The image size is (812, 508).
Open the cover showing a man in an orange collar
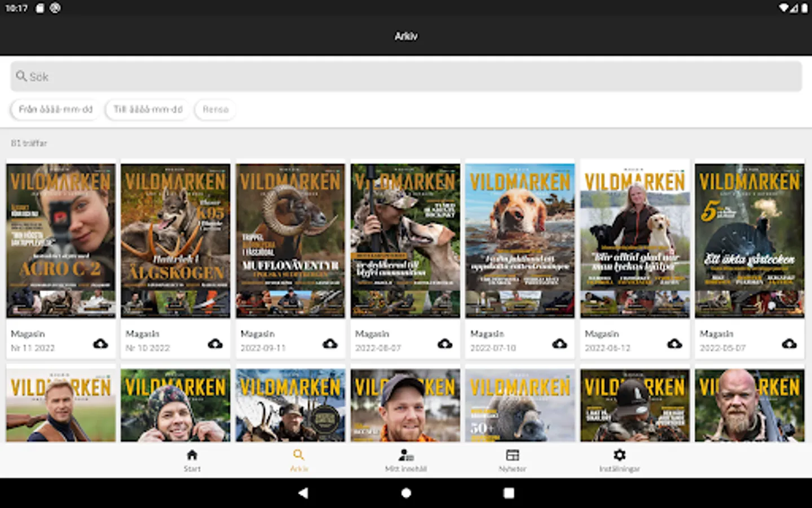click(x=405, y=405)
